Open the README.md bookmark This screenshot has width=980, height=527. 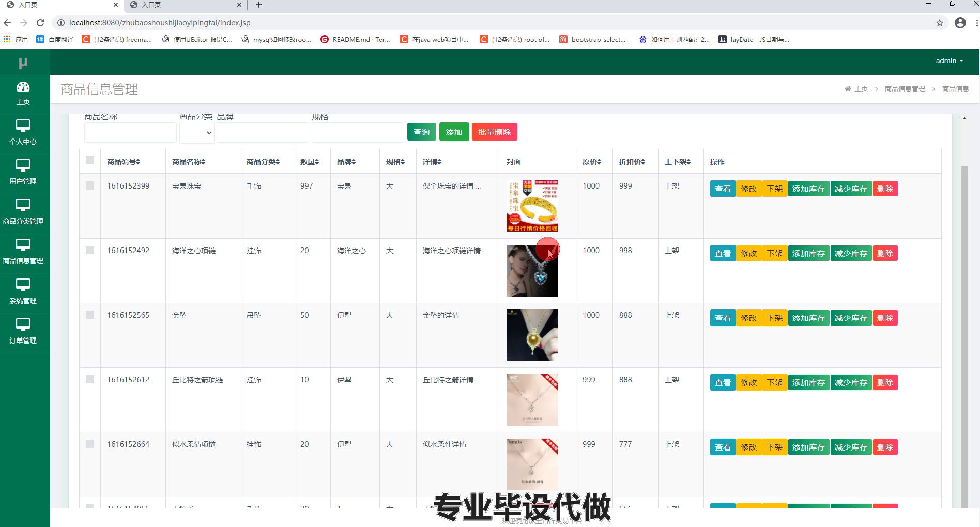(355, 39)
